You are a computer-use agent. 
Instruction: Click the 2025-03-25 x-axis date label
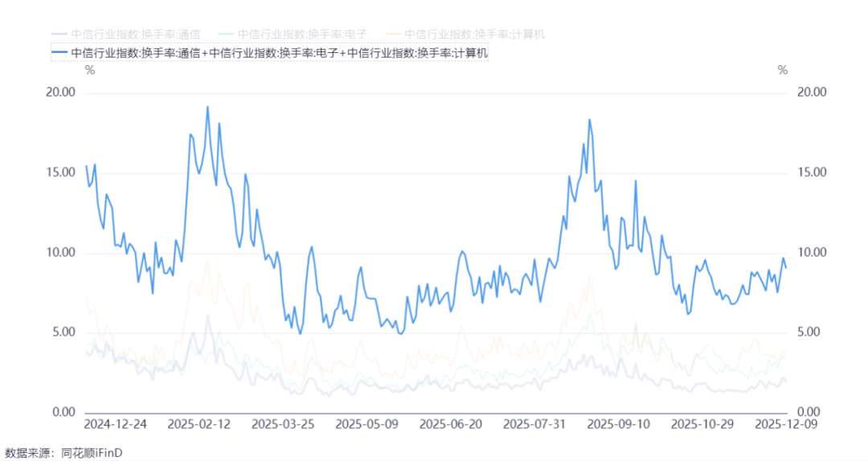(283, 425)
